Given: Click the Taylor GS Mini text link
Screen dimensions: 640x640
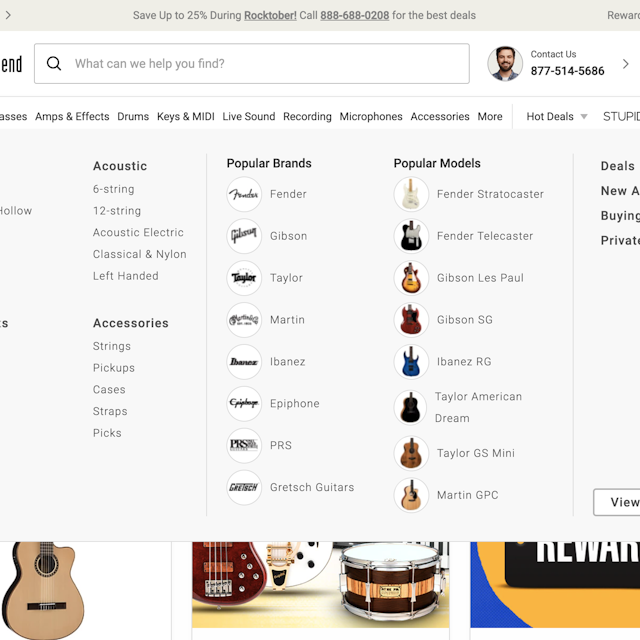Looking at the screenshot, I should [x=476, y=453].
